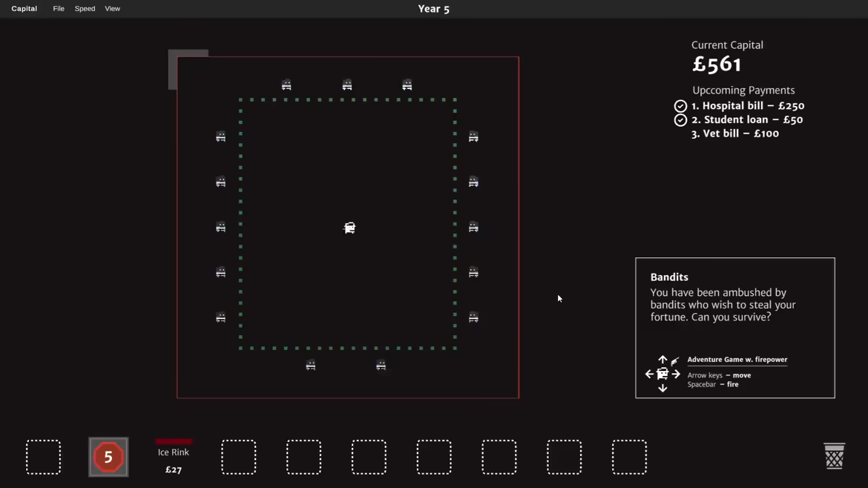Image resolution: width=868 pixels, height=488 pixels.
Task: Open the View menu
Action: pyautogui.click(x=112, y=9)
